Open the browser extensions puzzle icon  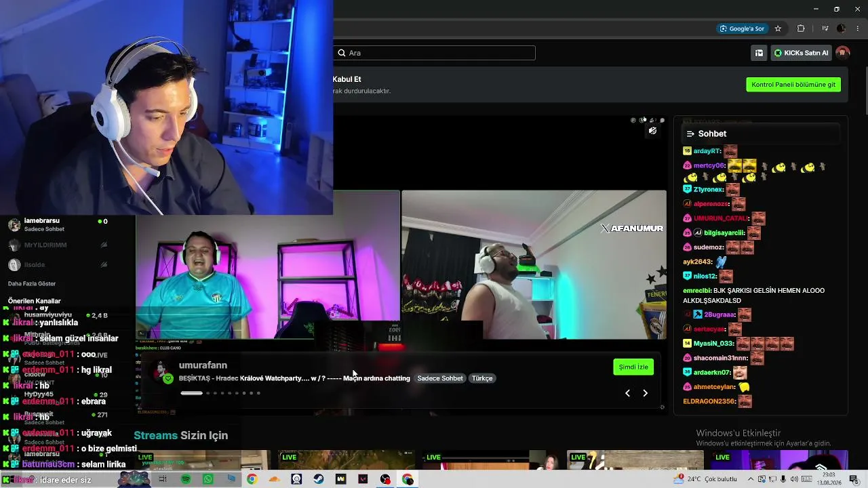(801, 28)
